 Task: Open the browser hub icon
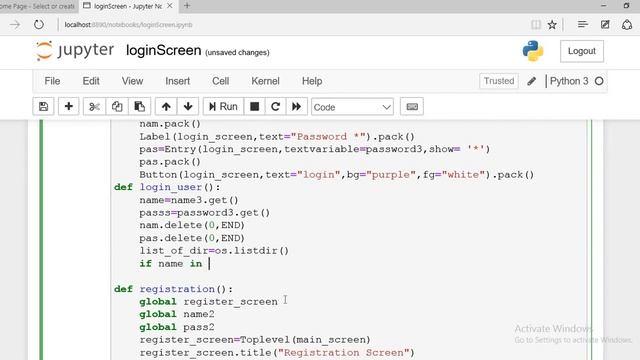(x=582, y=25)
